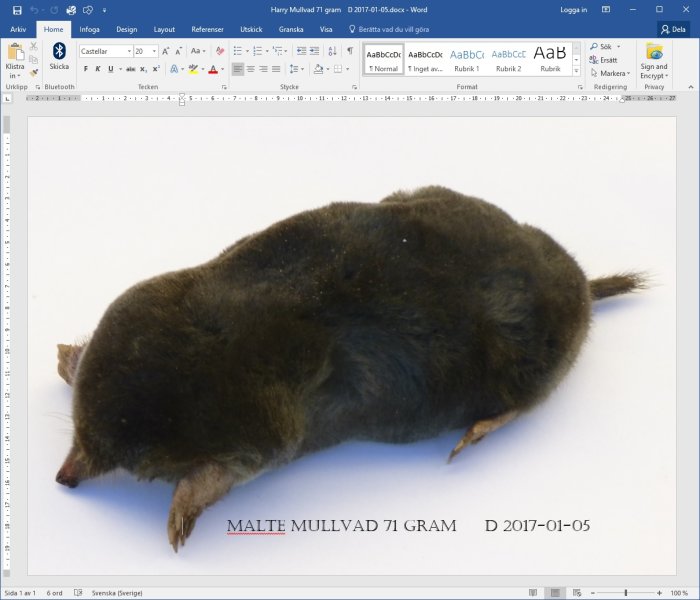Toggle superscript x² formatting
Image resolution: width=700 pixels, height=600 pixels.
pyautogui.click(x=156, y=69)
